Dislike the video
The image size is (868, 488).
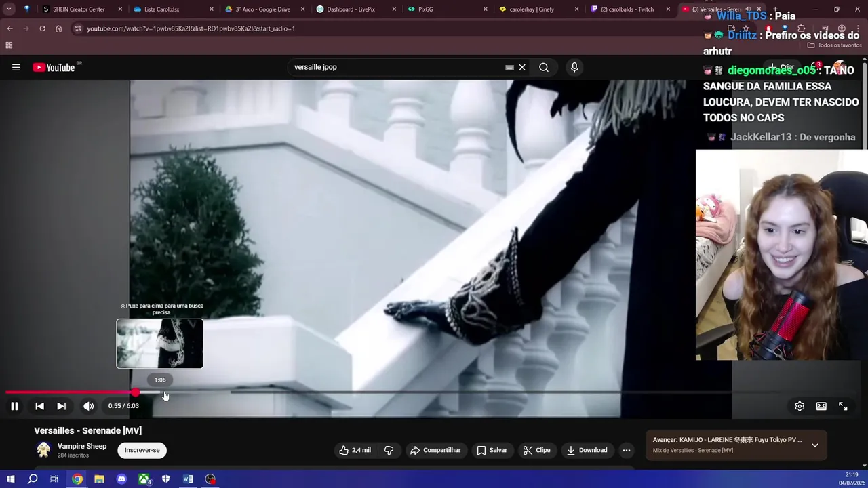click(389, 450)
